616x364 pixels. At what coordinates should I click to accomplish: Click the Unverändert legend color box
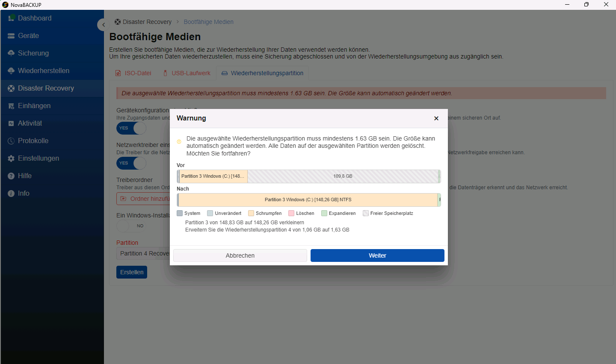tap(210, 213)
